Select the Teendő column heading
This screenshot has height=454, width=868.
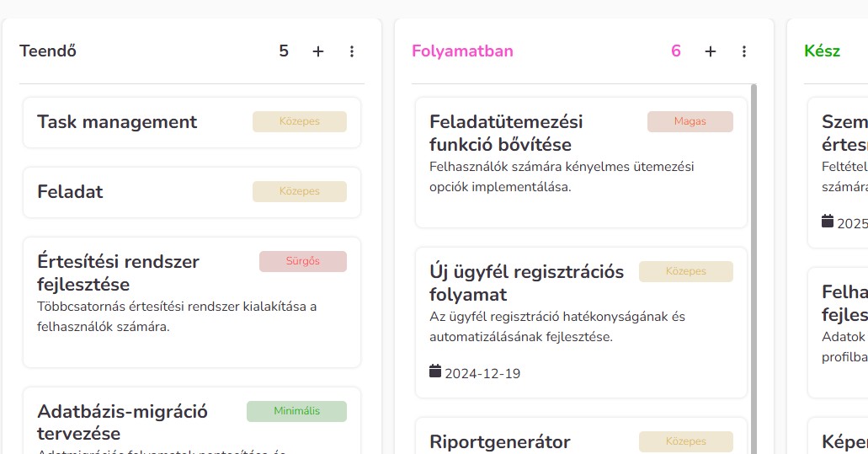click(x=48, y=51)
